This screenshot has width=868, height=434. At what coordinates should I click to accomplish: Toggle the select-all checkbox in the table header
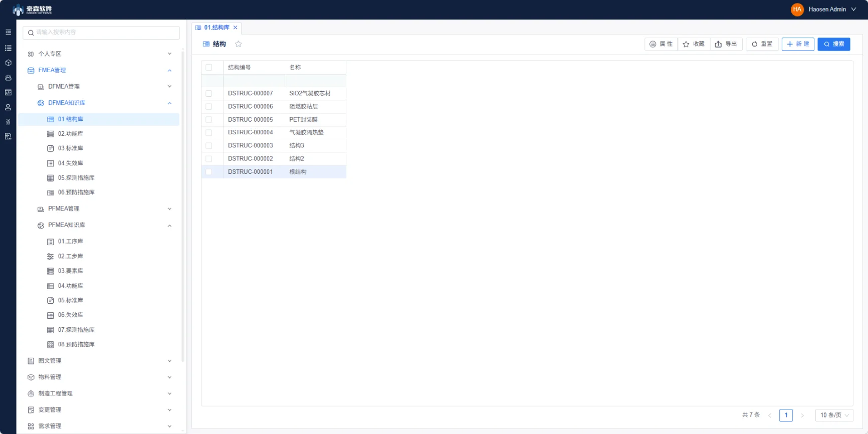[209, 68]
